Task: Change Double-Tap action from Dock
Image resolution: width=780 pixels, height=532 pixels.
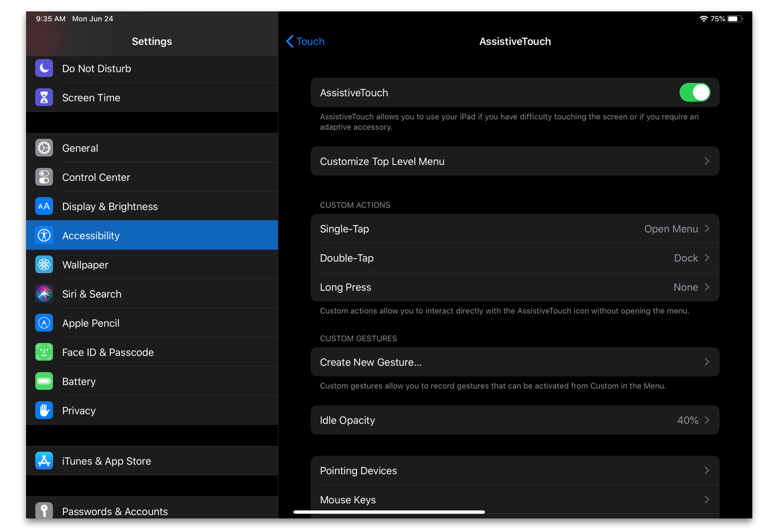Action: click(x=514, y=258)
